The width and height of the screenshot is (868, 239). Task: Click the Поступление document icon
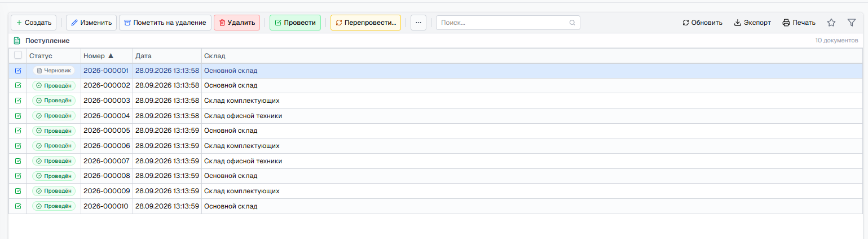click(x=17, y=41)
